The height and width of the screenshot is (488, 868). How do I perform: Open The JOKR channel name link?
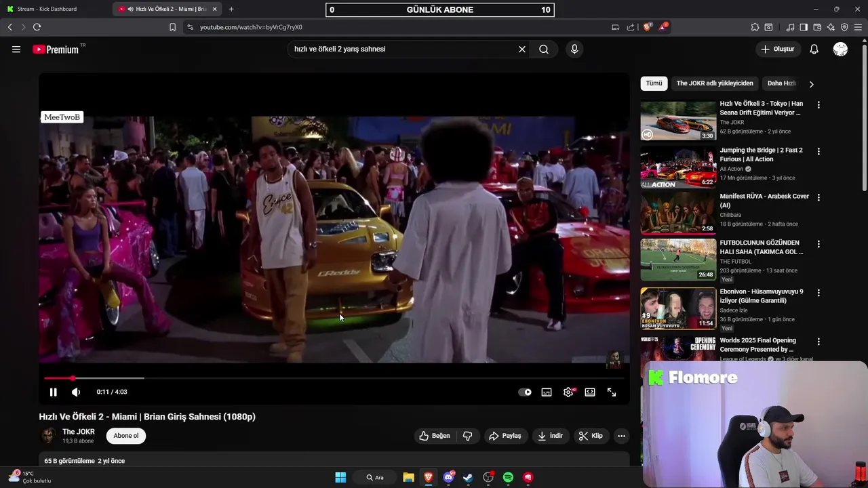coord(79,432)
